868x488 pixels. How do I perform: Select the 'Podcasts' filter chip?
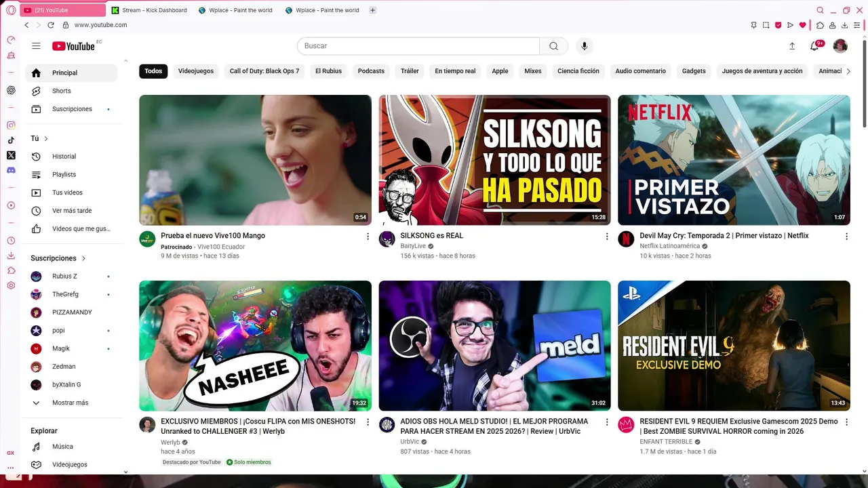pos(371,71)
